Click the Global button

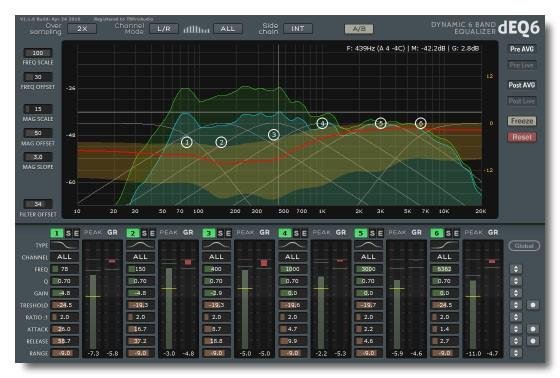(524, 246)
